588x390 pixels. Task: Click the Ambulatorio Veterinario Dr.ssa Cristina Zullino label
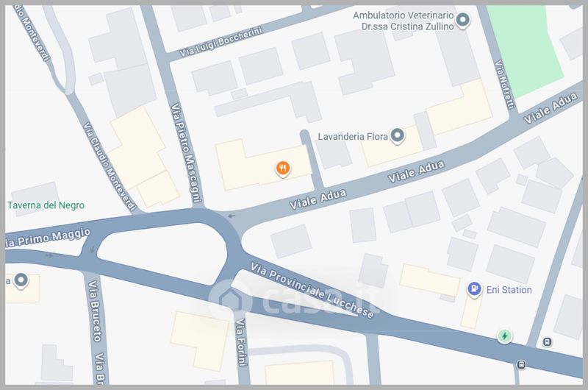[x=404, y=21]
